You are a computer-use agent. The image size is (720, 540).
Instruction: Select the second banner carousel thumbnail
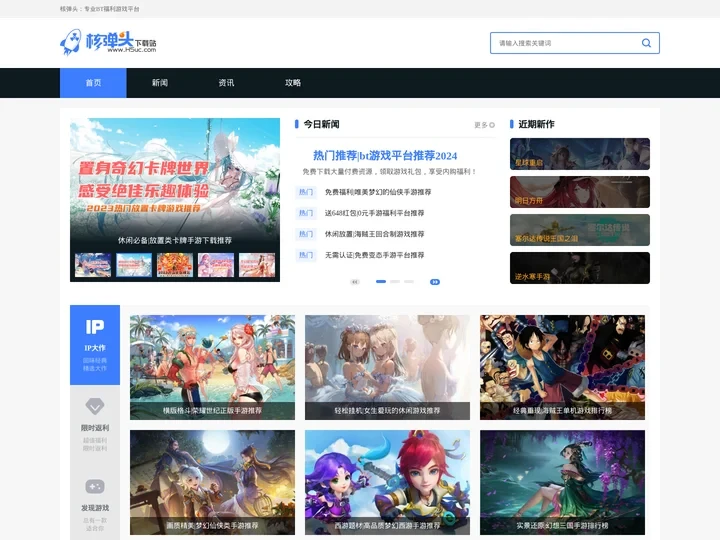(134, 265)
